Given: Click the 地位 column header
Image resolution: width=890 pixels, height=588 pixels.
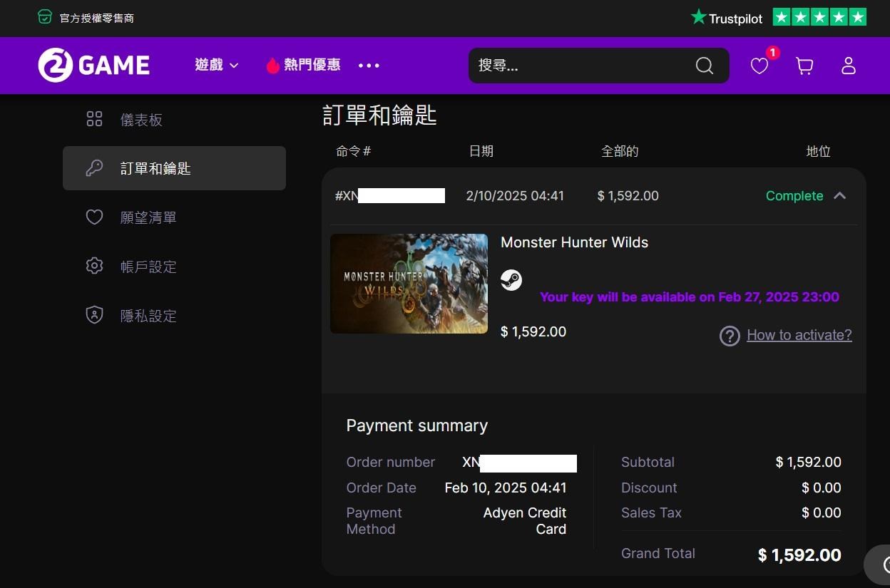Looking at the screenshot, I should (818, 151).
